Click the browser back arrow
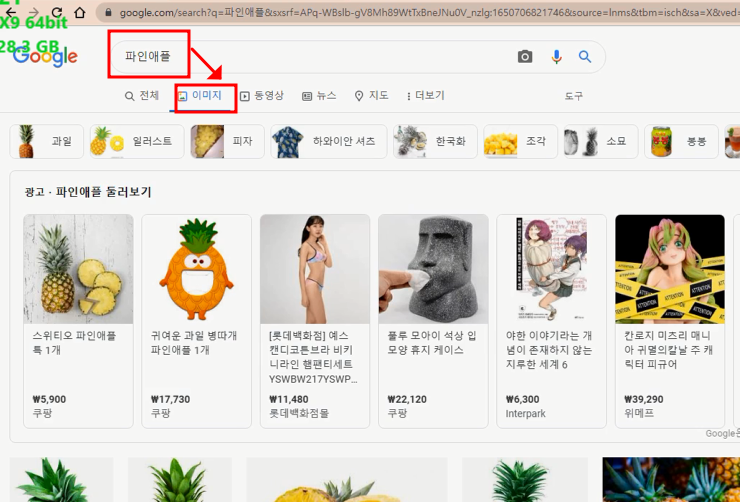The height and width of the screenshot is (502, 740). click(10, 12)
